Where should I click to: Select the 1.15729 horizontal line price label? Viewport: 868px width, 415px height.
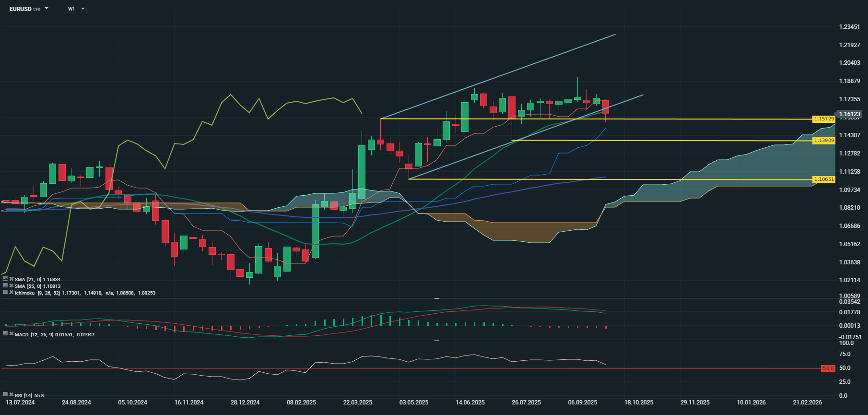coord(824,119)
